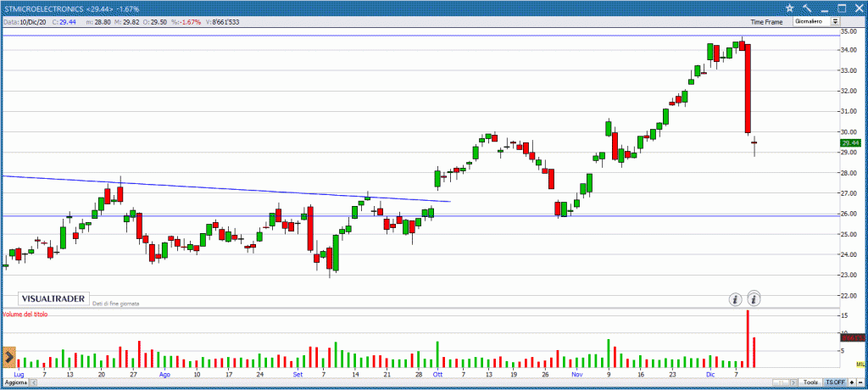Click the Set month label on time axis
This screenshot has width=868, height=390.
(298, 374)
